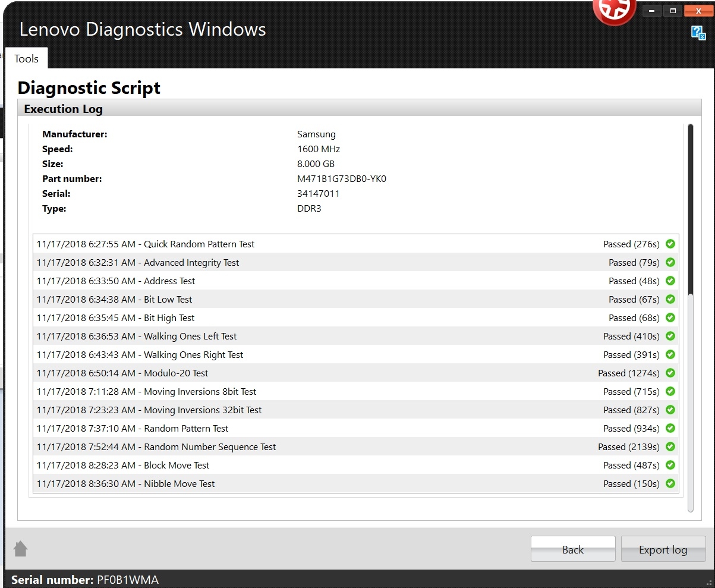Viewport: 715px width, 588px height.
Task: Select the Walking Ones Left Test entry
Action: click(x=355, y=336)
